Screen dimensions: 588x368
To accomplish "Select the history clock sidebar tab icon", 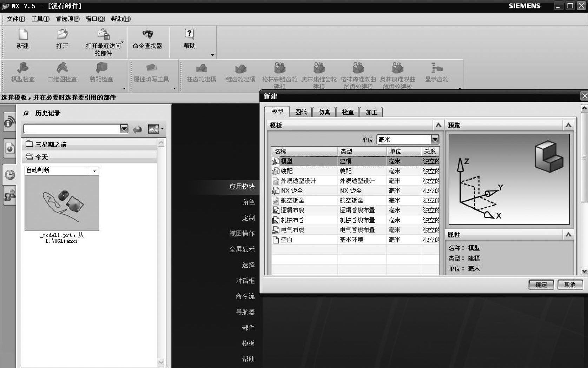I will click(10, 174).
